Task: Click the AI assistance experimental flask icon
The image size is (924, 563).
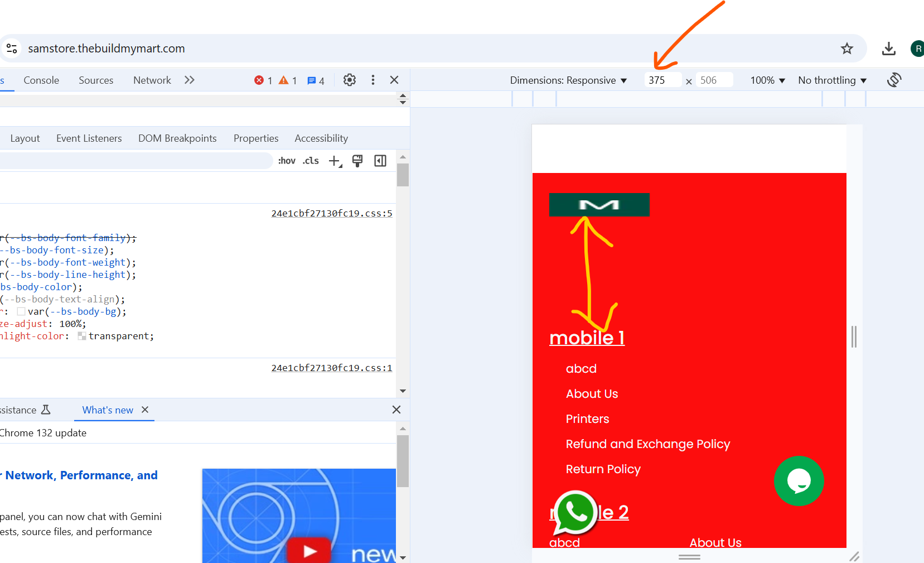Action: [x=46, y=410]
